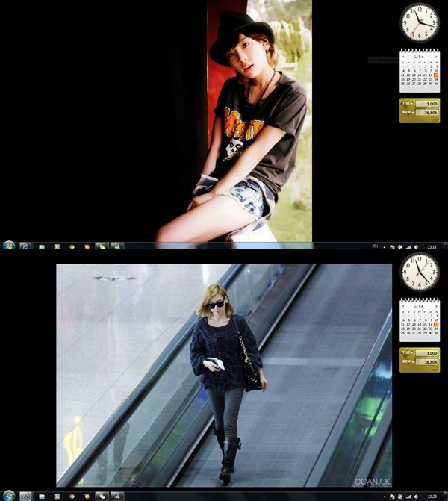Open volume speaker icon on the 23:23 taskbar
The image size is (448, 501).
(416, 497)
